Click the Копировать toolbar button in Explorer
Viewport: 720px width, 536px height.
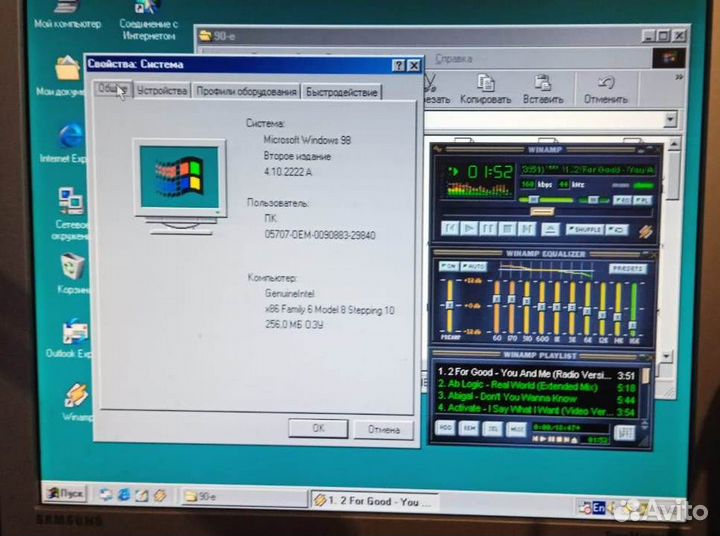(485, 89)
